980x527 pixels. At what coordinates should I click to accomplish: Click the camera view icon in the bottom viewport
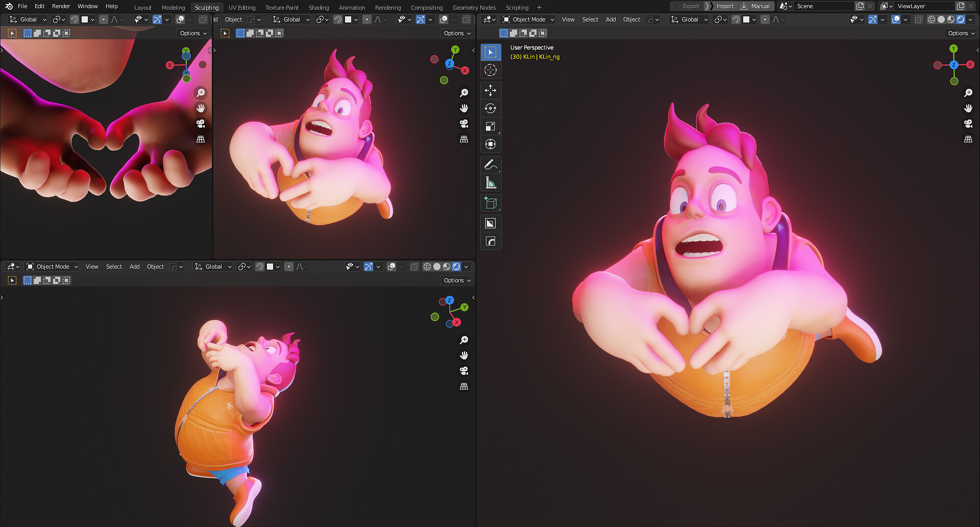463,371
